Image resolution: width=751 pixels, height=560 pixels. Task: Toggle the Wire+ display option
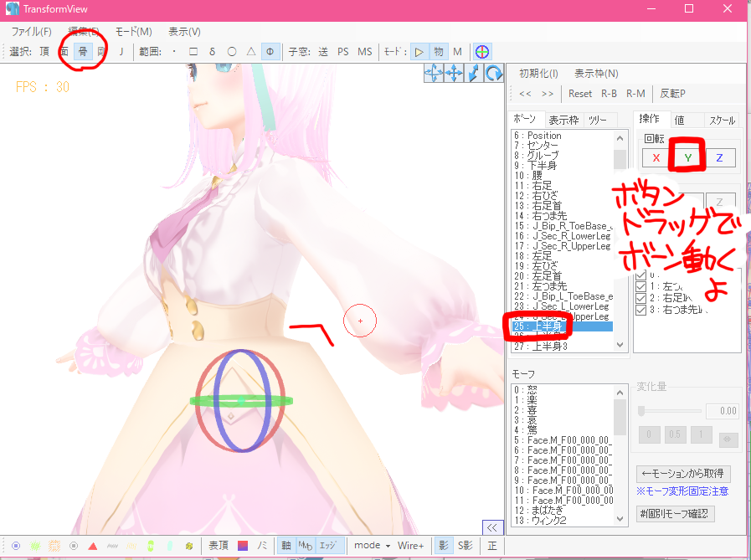410,546
